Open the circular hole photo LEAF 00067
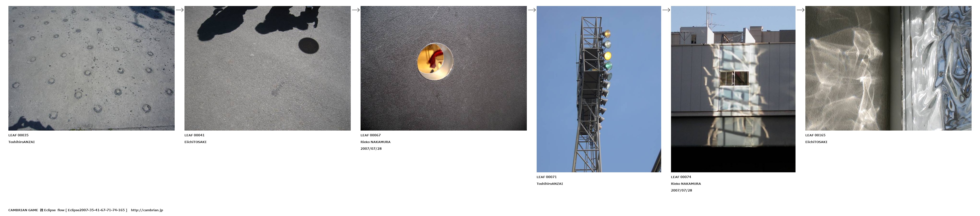The height and width of the screenshot is (216, 980). coord(444,68)
